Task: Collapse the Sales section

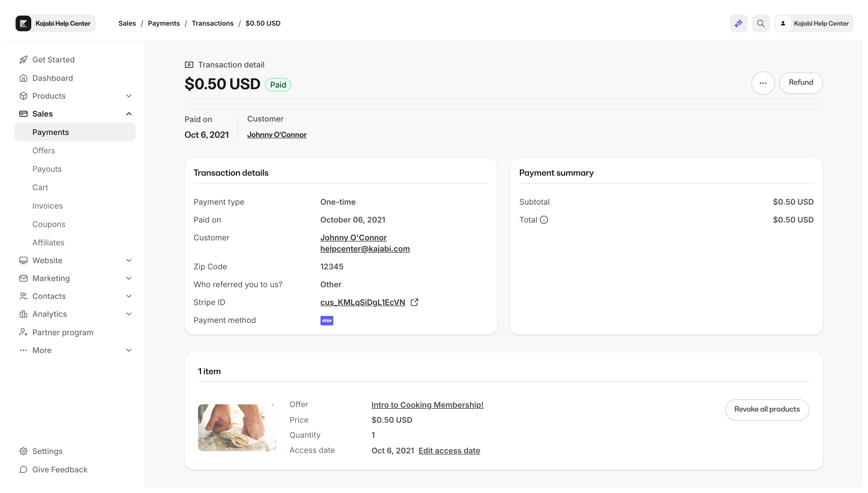Action: coord(129,113)
